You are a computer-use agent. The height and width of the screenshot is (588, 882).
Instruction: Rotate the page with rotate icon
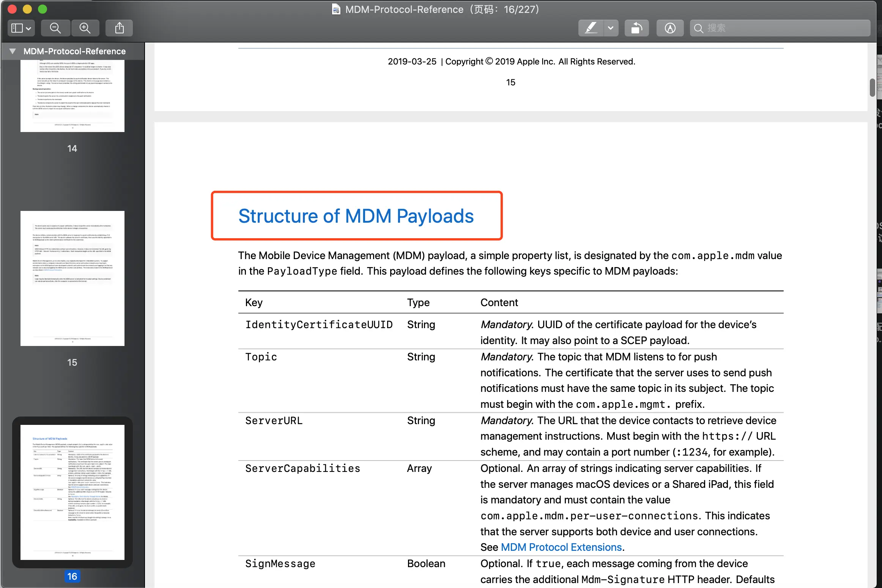point(636,28)
